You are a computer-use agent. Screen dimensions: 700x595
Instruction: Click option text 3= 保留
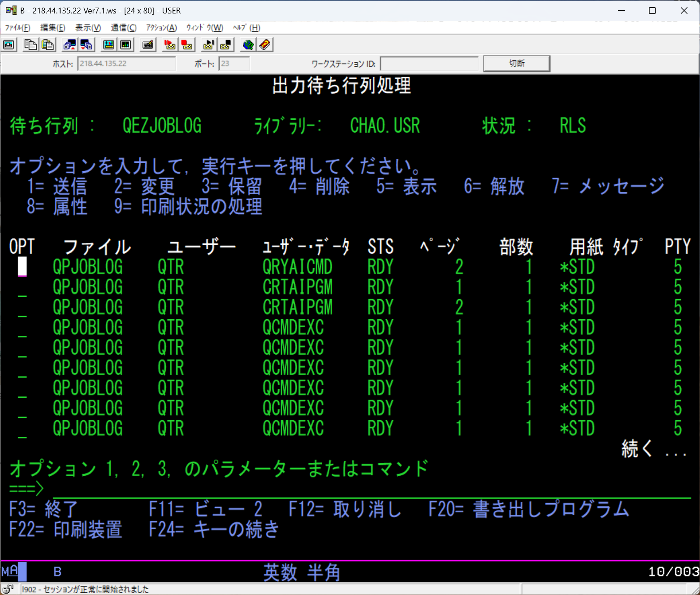coord(232,187)
